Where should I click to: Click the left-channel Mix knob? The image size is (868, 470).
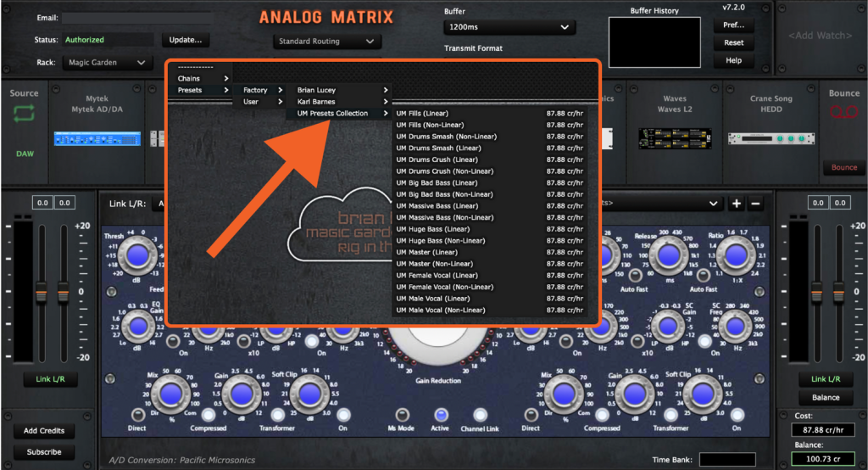click(x=170, y=394)
